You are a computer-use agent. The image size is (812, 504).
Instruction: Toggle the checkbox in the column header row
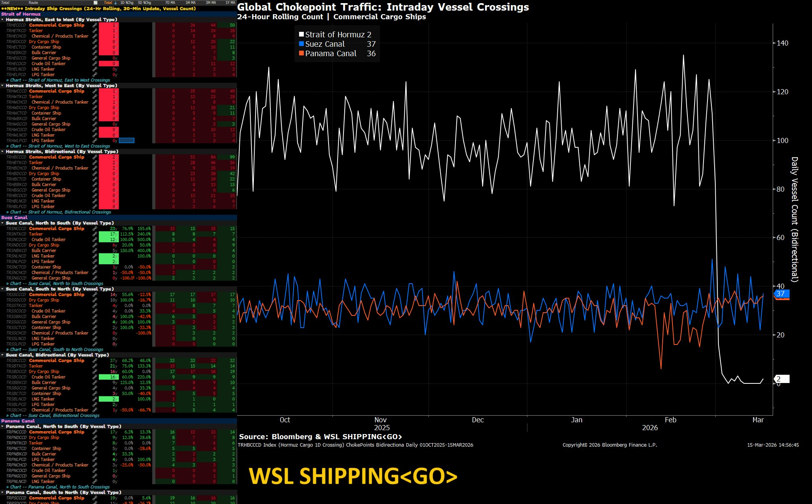click(x=96, y=3)
